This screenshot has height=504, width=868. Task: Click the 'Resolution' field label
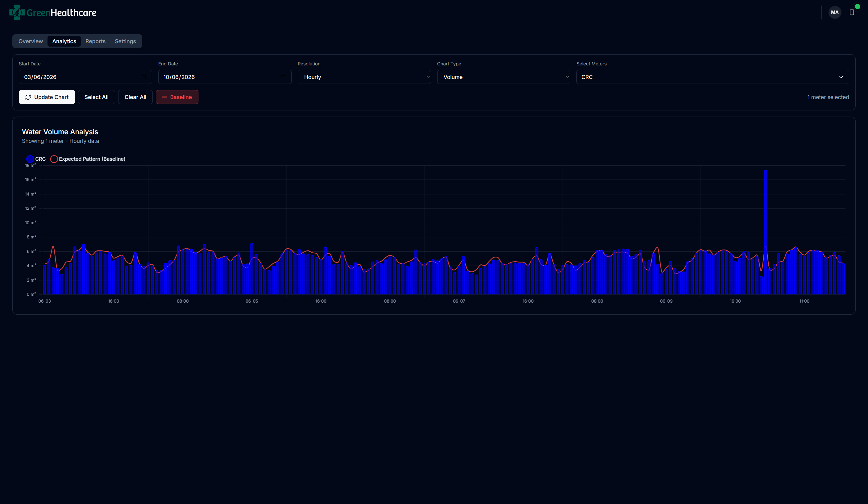pyautogui.click(x=309, y=64)
